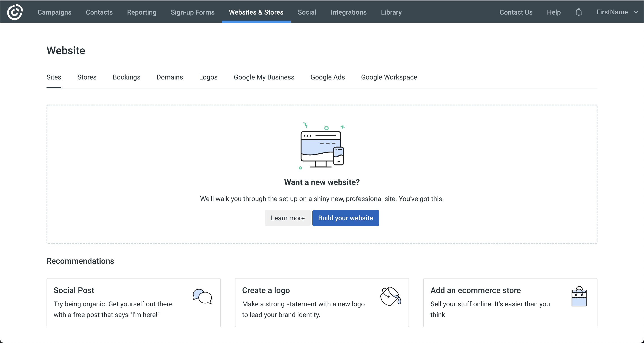
Task: Click "Sell your stuff online" description text
Action: [490, 309]
